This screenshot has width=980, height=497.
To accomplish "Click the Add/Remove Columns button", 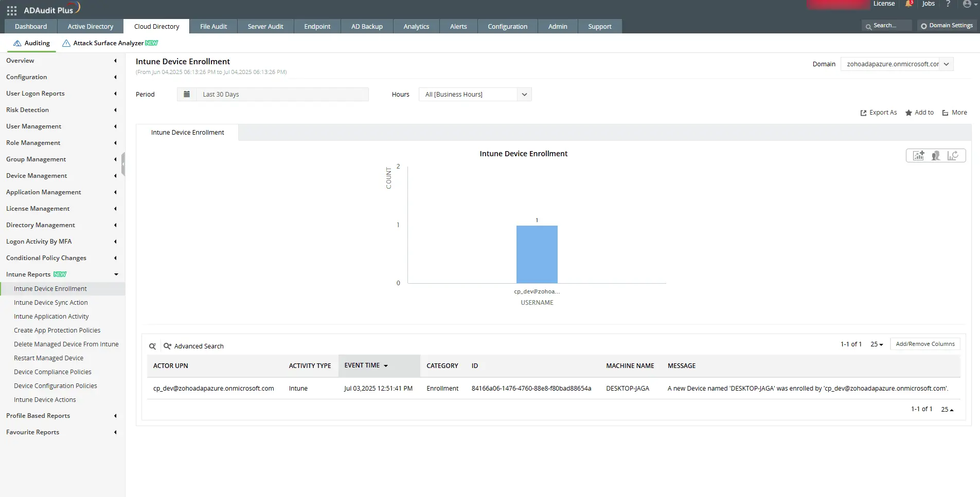I will click(925, 344).
